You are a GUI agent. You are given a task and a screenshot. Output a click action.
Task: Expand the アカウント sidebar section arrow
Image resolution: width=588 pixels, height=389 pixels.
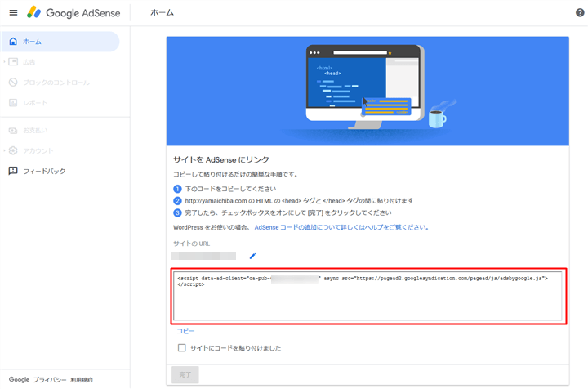[4, 151]
